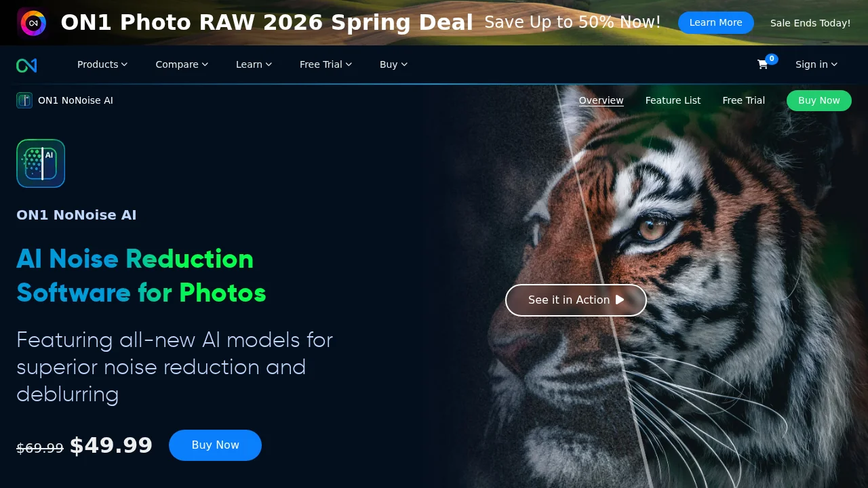Screen dimensions: 868x488
Task: Open the shopping cart icon
Action: (762, 64)
